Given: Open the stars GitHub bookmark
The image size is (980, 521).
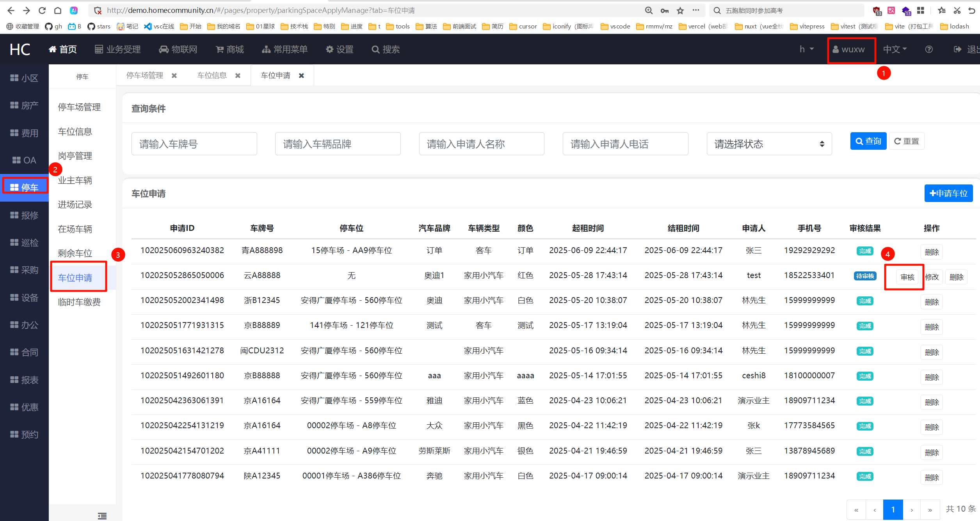Looking at the screenshot, I should click(99, 27).
